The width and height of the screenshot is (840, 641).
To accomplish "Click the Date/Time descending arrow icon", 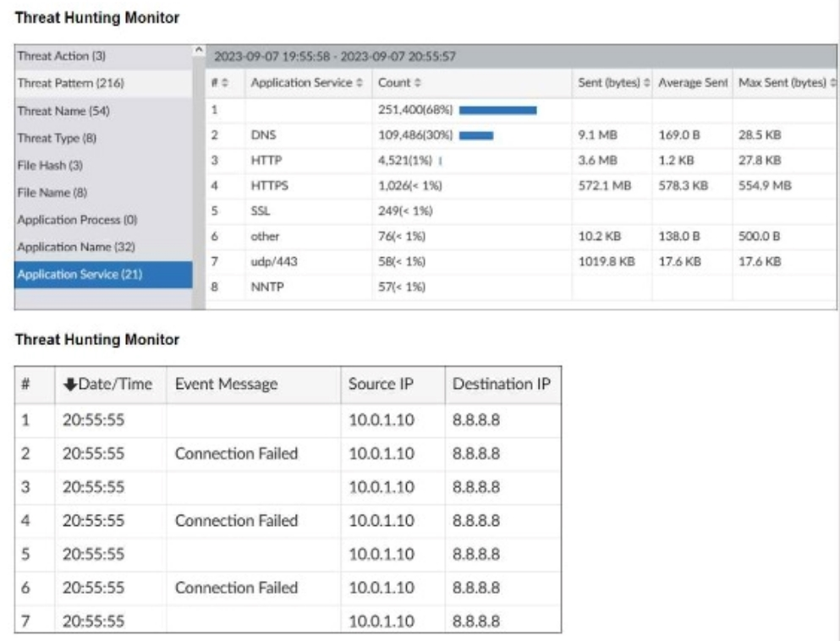I will [x=69, y=384].
